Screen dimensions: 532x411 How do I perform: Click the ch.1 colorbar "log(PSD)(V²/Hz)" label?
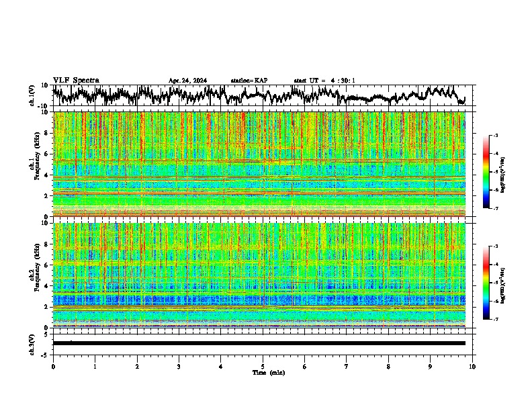click(x=502, y=175)
